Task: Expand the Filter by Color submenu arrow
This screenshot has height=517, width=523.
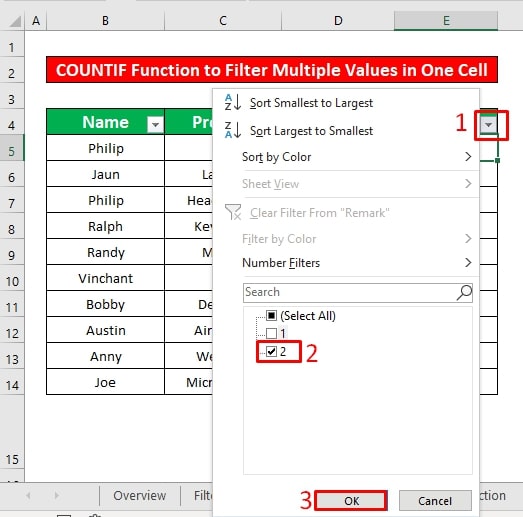Action: point(468,238)
